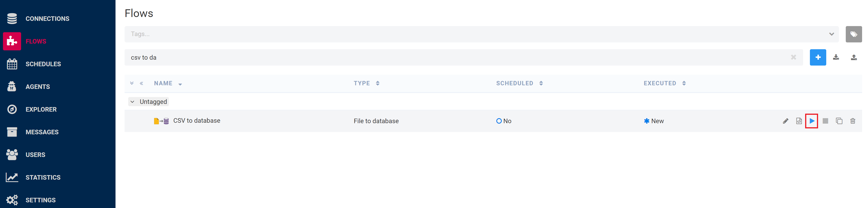
Task: Click the upload flows icon
Action: click(x=854, y=57)
